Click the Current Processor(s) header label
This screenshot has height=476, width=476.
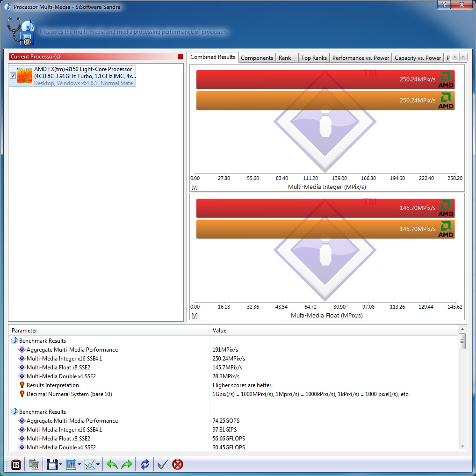tap(35, 57)
